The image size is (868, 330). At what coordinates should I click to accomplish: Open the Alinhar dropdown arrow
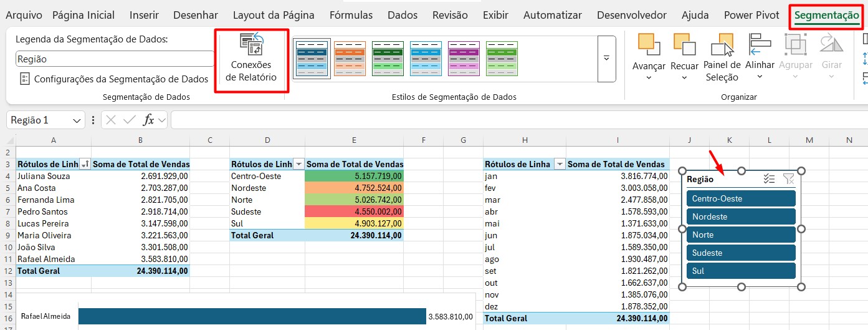760,77
